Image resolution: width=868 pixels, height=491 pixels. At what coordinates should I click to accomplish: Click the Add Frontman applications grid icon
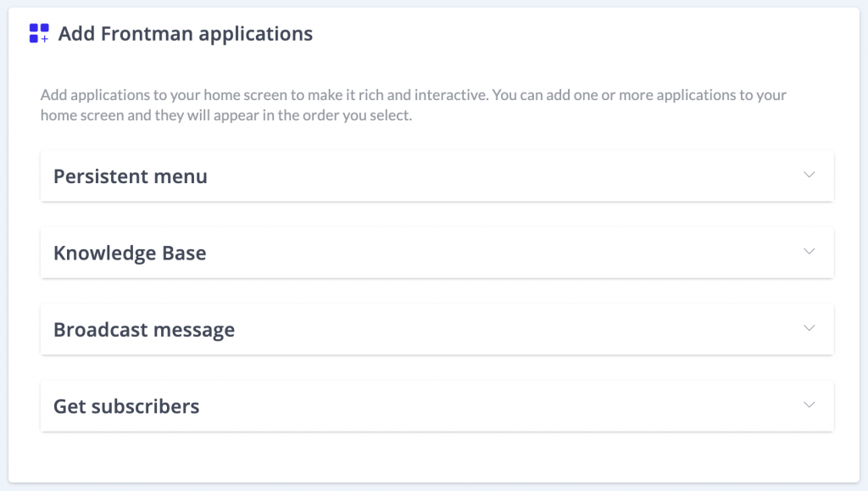(x=39, y=33)
